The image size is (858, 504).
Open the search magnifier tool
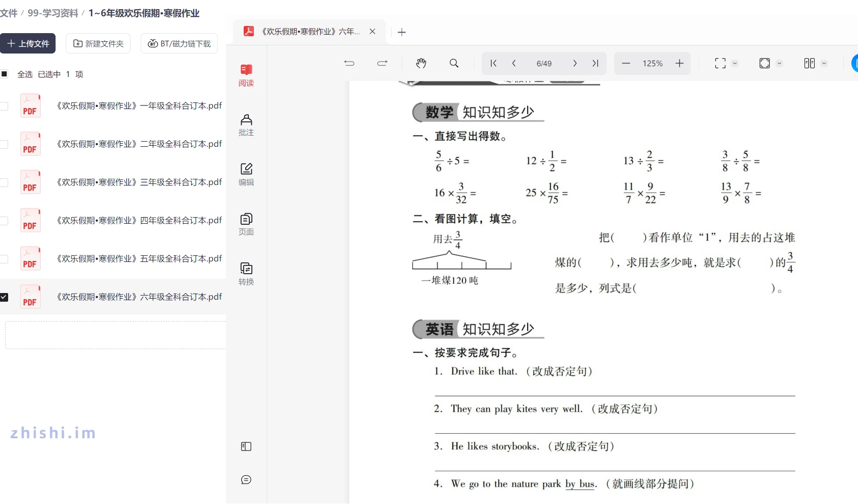pyautogui.click(x=454, y=63)
